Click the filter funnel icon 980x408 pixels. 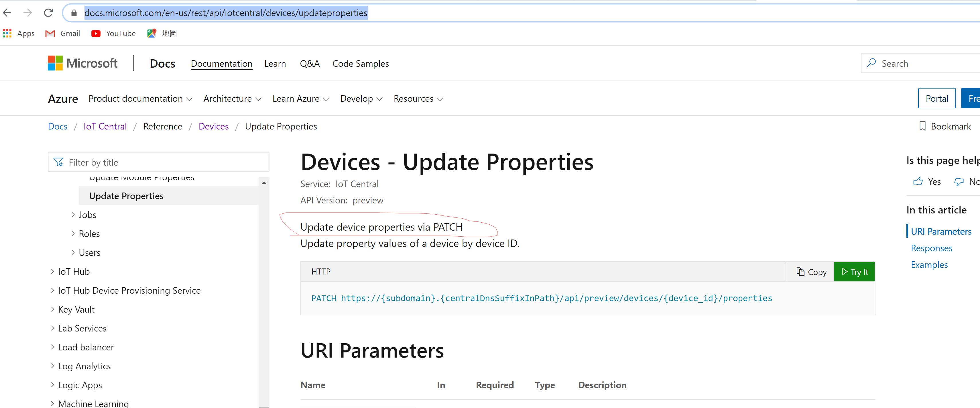coord(58,162)
